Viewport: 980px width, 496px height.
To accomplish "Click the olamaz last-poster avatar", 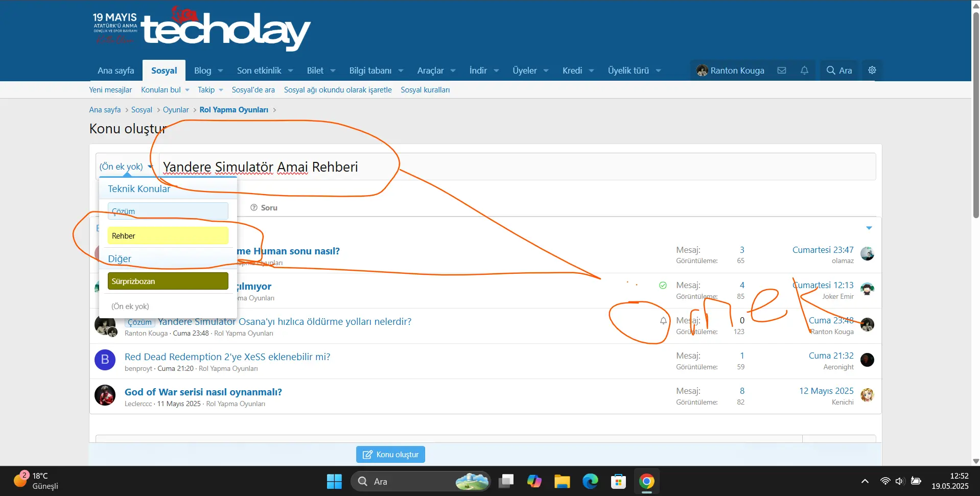I will point(867,253).
